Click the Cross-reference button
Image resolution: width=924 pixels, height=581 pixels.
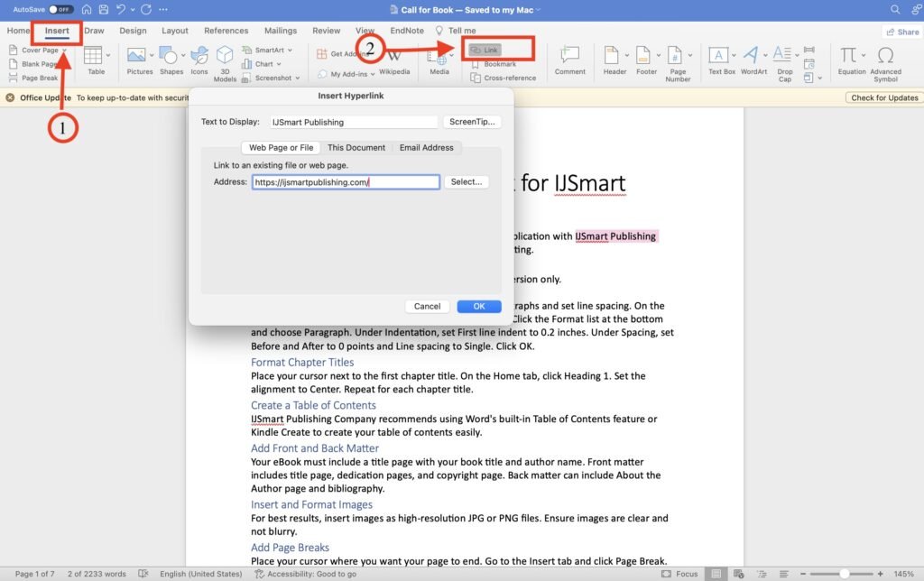pos(504,78)
